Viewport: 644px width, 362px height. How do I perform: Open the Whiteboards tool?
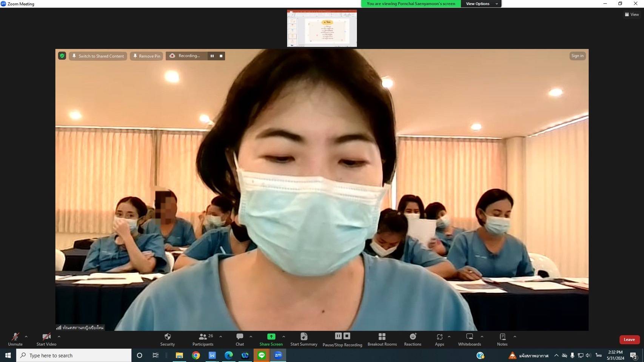pos(470,337)
